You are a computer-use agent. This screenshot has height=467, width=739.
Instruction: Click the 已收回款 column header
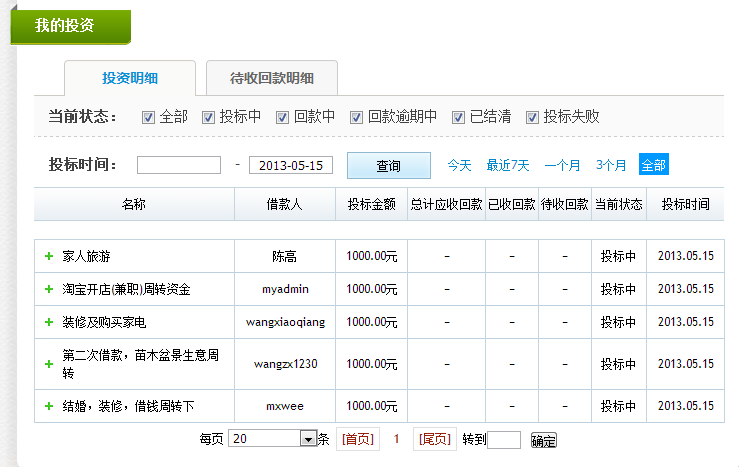[x=512, y=204]
